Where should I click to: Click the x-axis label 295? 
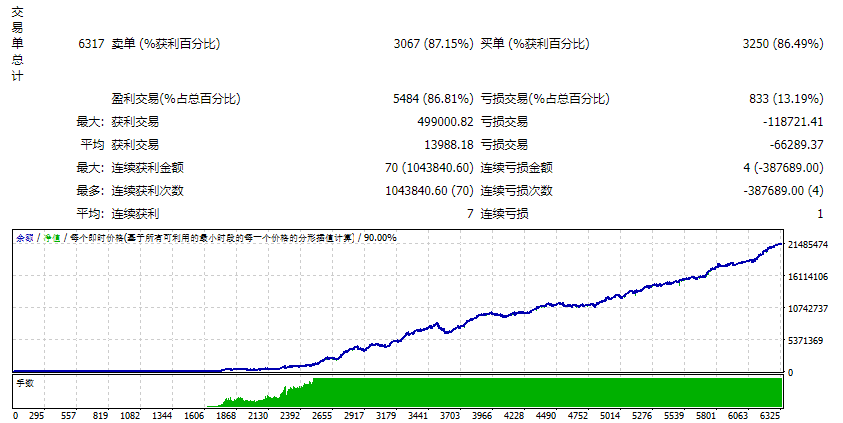click(37, 415)
